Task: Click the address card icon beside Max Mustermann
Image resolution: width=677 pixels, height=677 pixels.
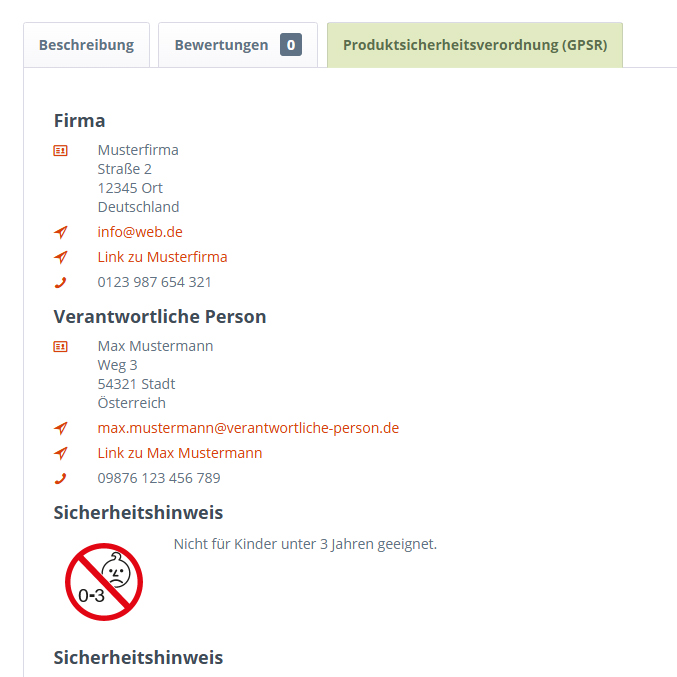Action: coord(61,346)
